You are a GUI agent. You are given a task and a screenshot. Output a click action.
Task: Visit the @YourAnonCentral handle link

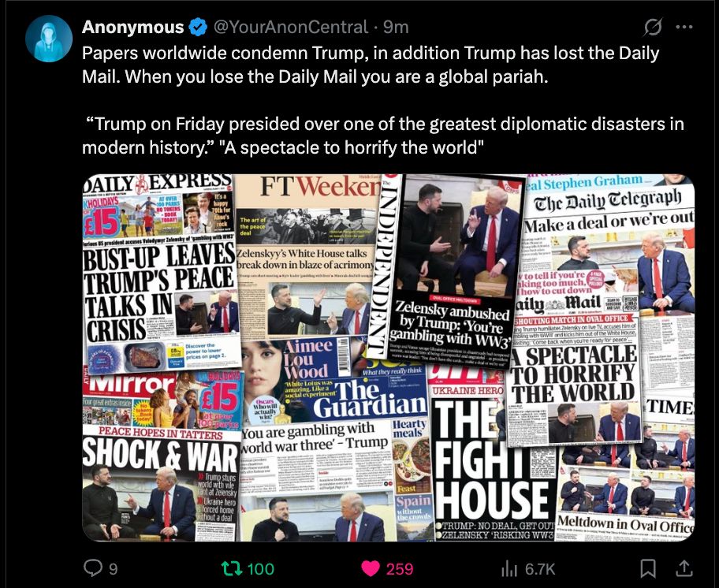[x=291, y=28]
